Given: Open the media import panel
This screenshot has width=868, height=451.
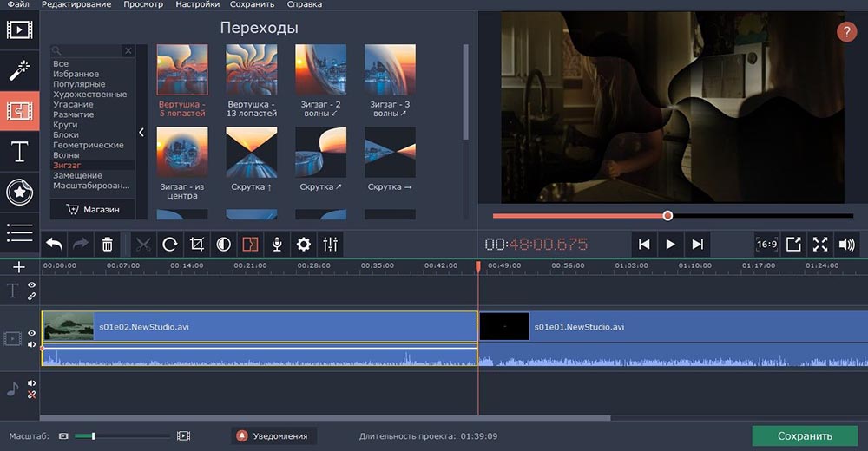Looking at the screenshot, I should (x=19, y=29).
